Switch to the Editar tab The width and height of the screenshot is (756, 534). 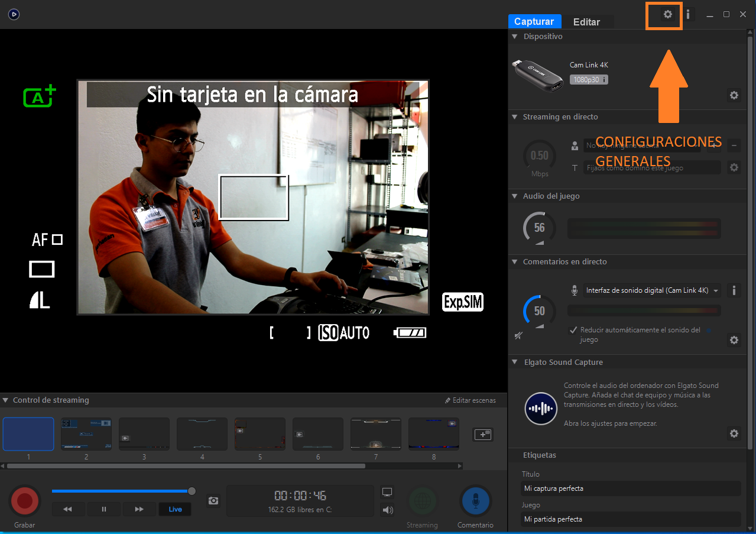tap(586, 22)
